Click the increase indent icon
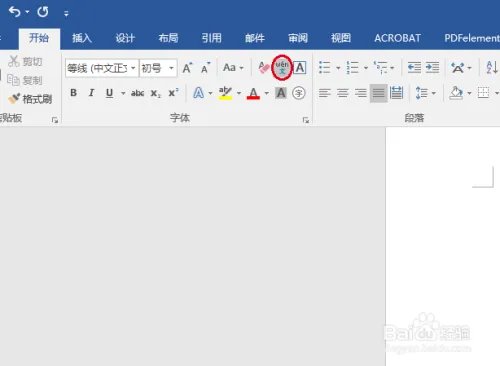 tap(432, 68)
